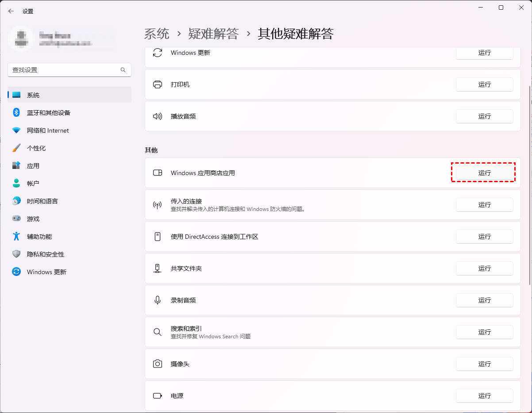Click the microphone icon beside 录制音频
The width and height of the screenshot is (532, 413).
click(157, 300)
